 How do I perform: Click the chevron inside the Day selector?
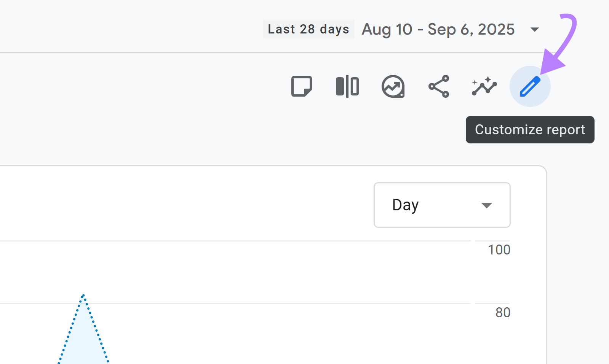point(486,205)
